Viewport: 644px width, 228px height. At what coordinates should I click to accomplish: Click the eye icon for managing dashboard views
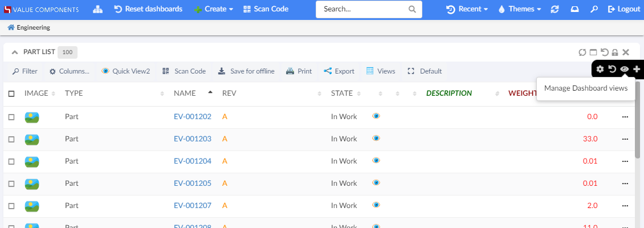pos(624,69)
